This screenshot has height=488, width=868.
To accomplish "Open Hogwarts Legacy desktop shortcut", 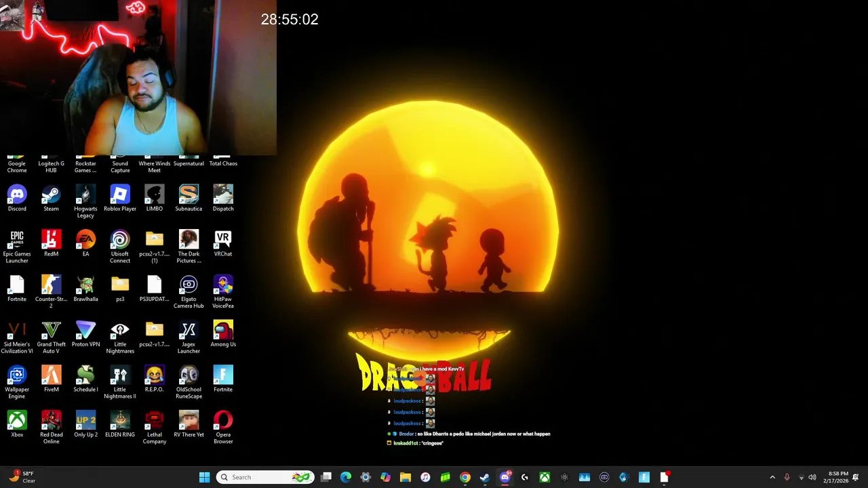I will [85, 201].
